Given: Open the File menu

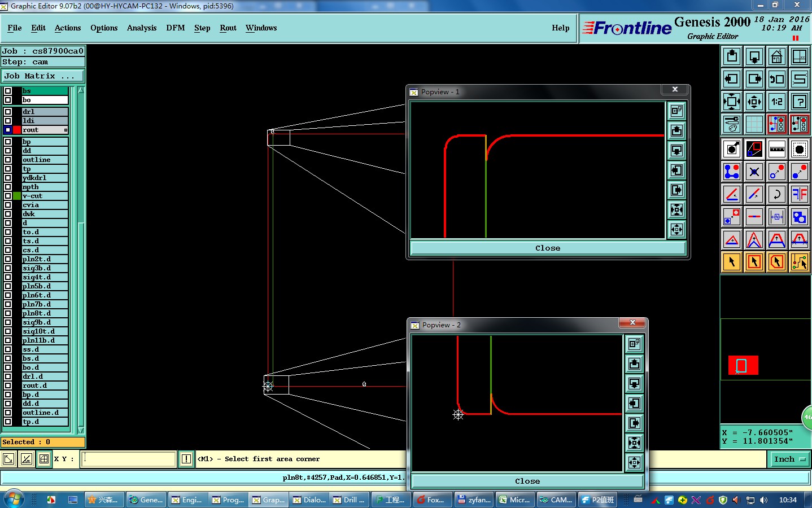Looking at the screenshot, I should click(15, 28).
